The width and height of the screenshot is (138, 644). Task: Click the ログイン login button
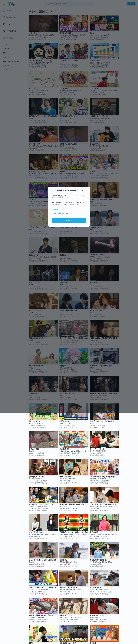tap(131, 4)
